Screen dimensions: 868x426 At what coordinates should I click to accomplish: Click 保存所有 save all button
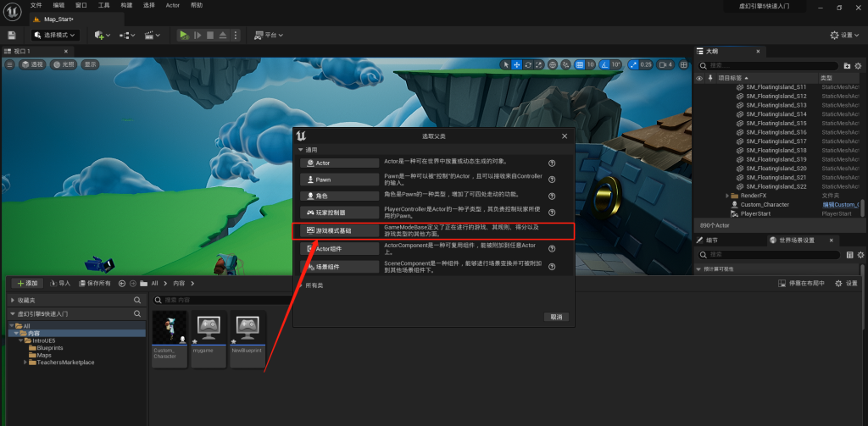pos(95,283)
